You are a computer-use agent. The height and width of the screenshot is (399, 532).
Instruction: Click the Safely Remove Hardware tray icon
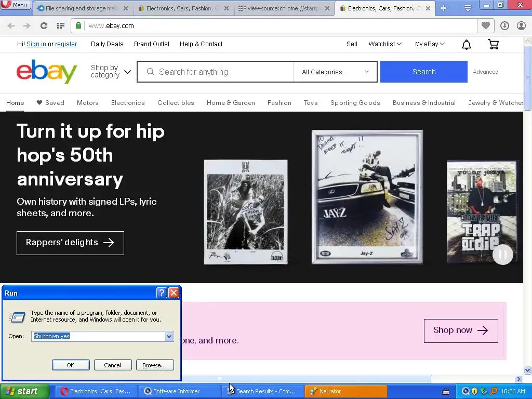click(x=484, y=391)
